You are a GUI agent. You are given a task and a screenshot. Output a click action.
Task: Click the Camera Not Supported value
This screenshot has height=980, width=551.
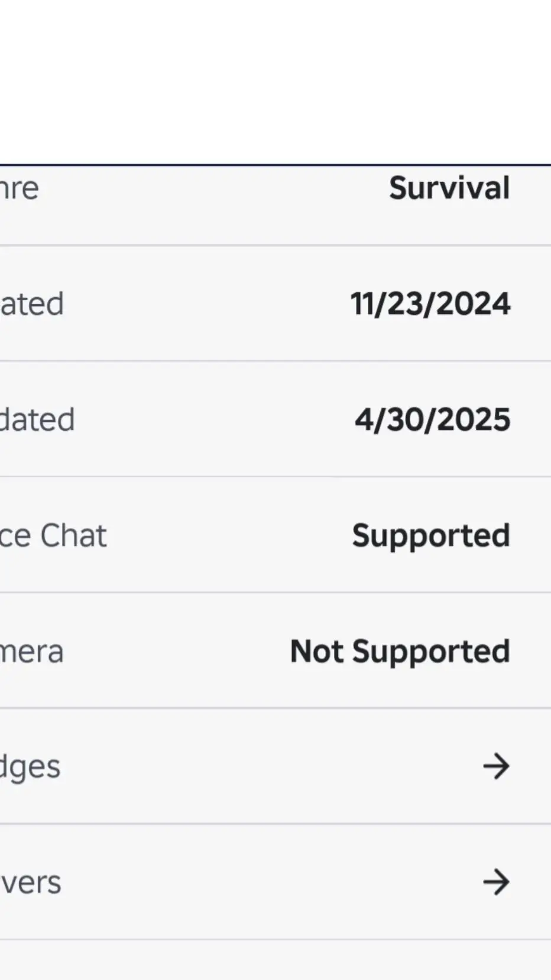(x=400, y=652)
